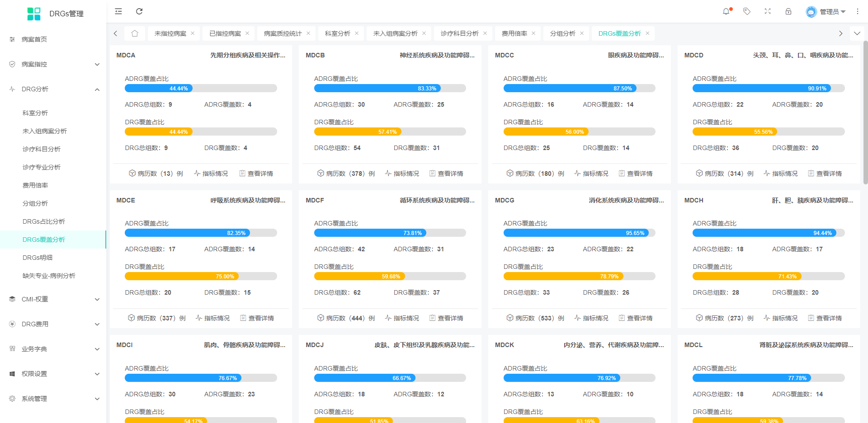Image resolution: width=868 pixels, height=423 pixels.
Task: Click the CMI-权重 layers icon
Action: coord(12,299)
